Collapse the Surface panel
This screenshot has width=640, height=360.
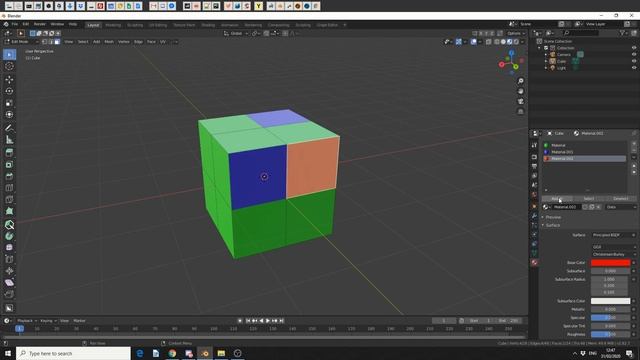(552, 225)
